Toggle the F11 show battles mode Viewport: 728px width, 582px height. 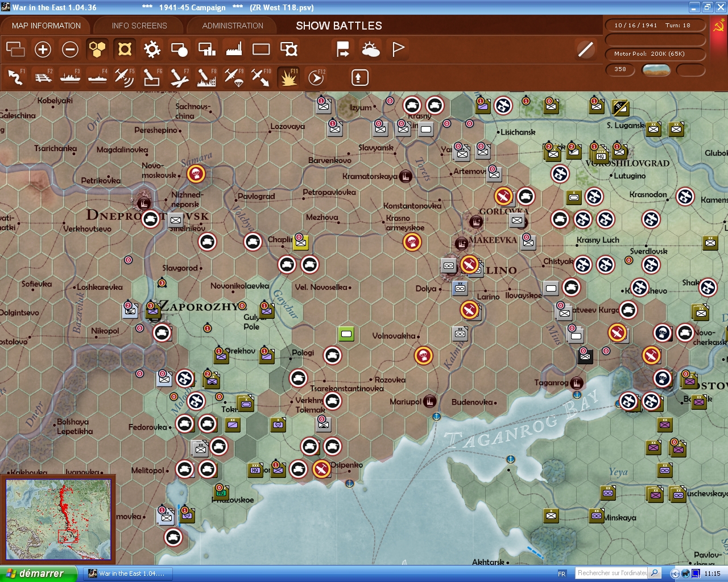288,77
